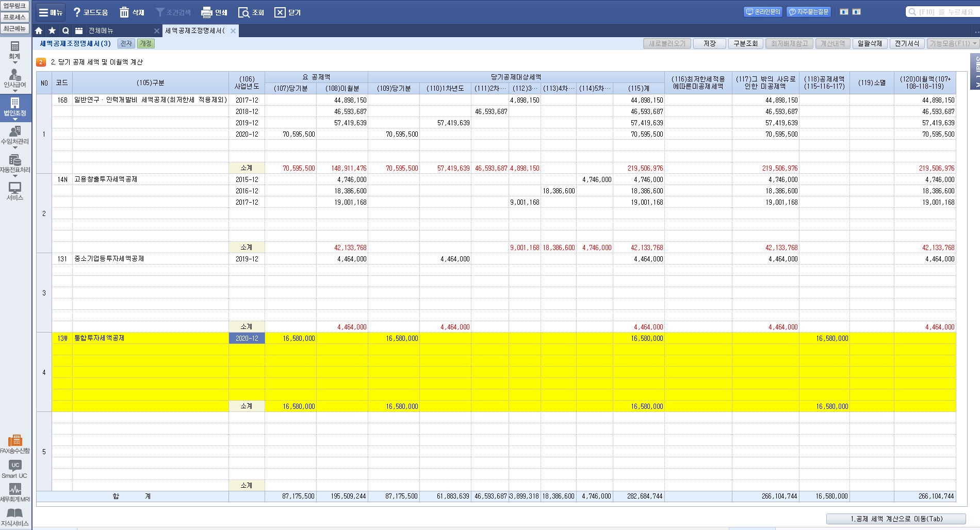This screenshot has height=530, width=980.
Task: Open the 회계 calculator sidebar icon
Action: point(15,46)
